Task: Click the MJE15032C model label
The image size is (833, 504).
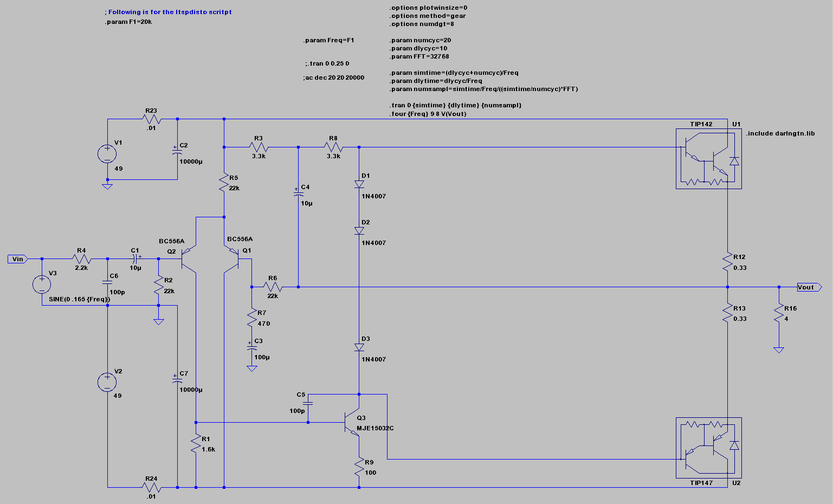Action: [375, 428]
